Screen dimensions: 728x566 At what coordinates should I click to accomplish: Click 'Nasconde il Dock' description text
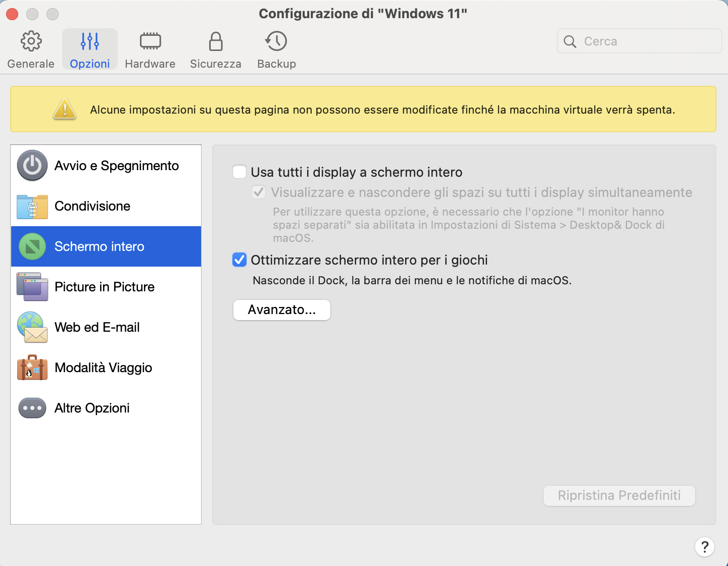[x=412, y=280]
